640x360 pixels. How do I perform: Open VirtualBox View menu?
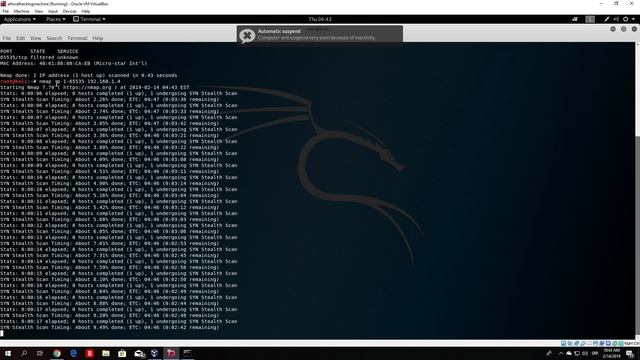(x=39, y=11)
